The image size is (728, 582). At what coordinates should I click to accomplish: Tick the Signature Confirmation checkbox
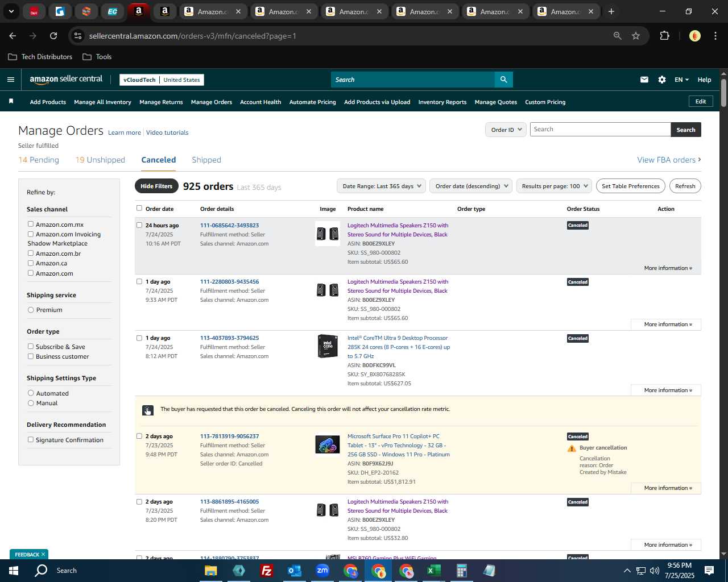[x=31, y=439]
